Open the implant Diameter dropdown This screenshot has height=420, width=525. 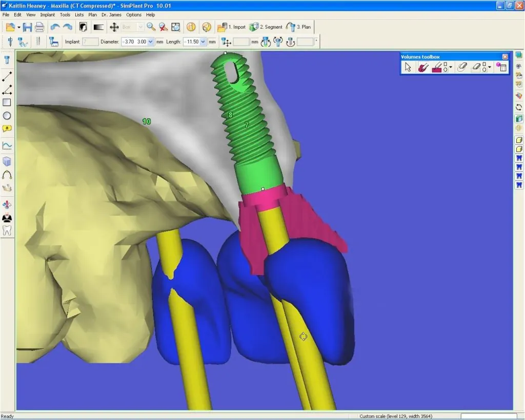click(x=151, y=42)
